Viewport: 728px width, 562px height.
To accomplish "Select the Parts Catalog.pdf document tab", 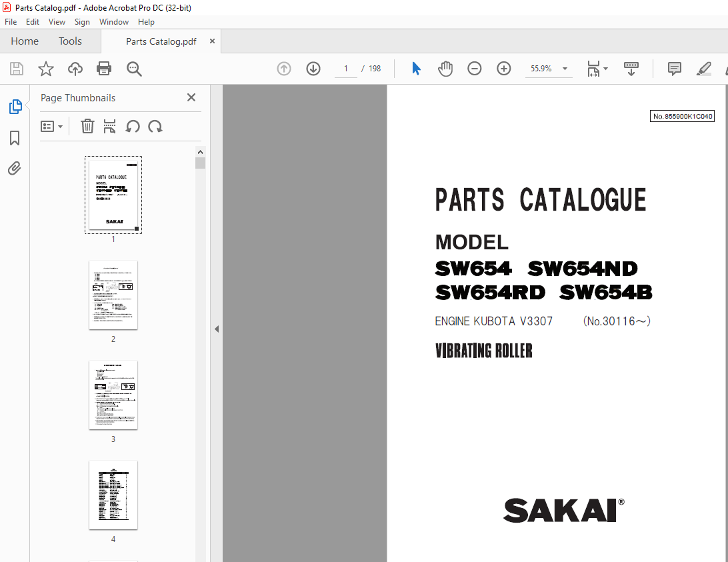I will point(161,41).
